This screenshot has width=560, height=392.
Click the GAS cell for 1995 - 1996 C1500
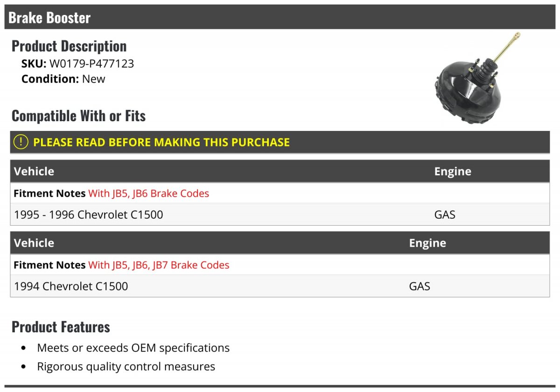445,215
